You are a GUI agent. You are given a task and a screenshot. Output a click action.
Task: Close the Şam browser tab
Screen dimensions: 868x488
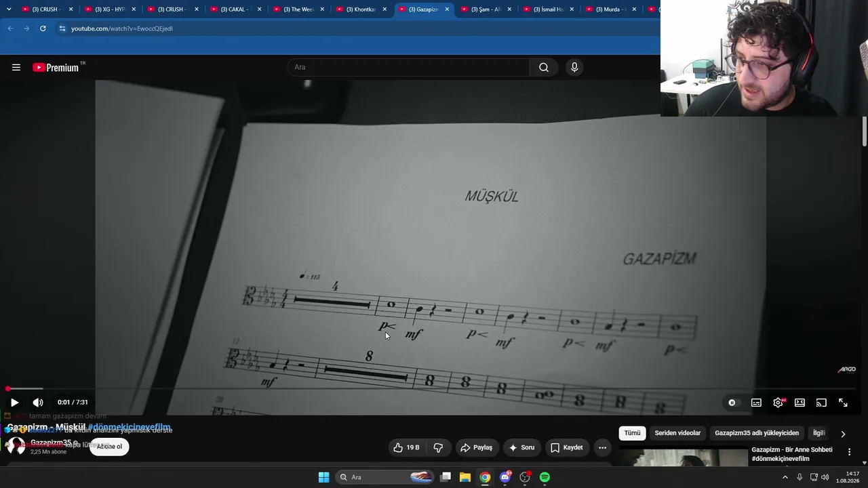(x=509, y=9)
